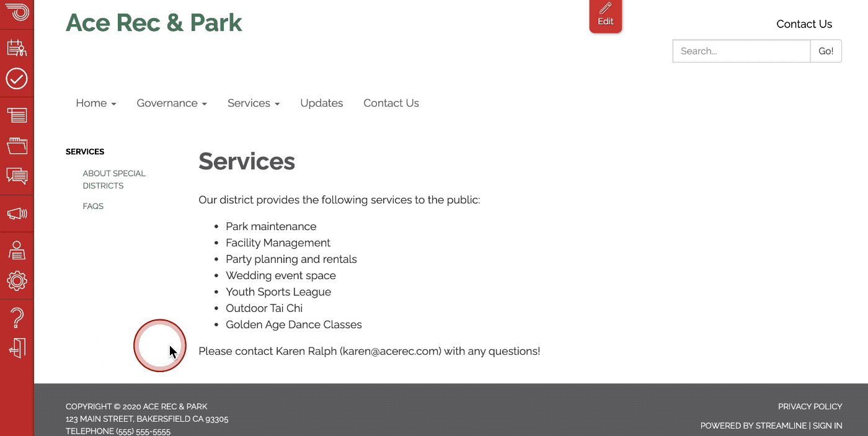Viewport: 868px width, 436px height.
Task: Click the 'Facility Management' list item
Action: click(x=278, y=242)
